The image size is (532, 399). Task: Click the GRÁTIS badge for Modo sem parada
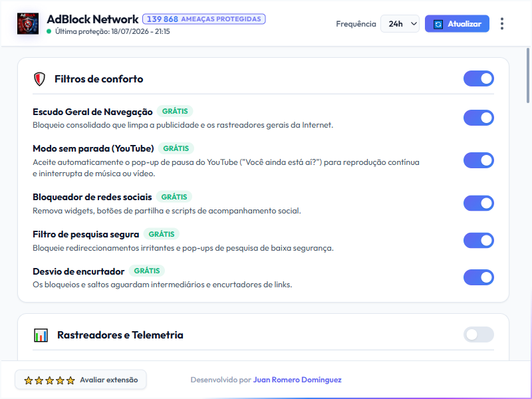coord(176,148)
